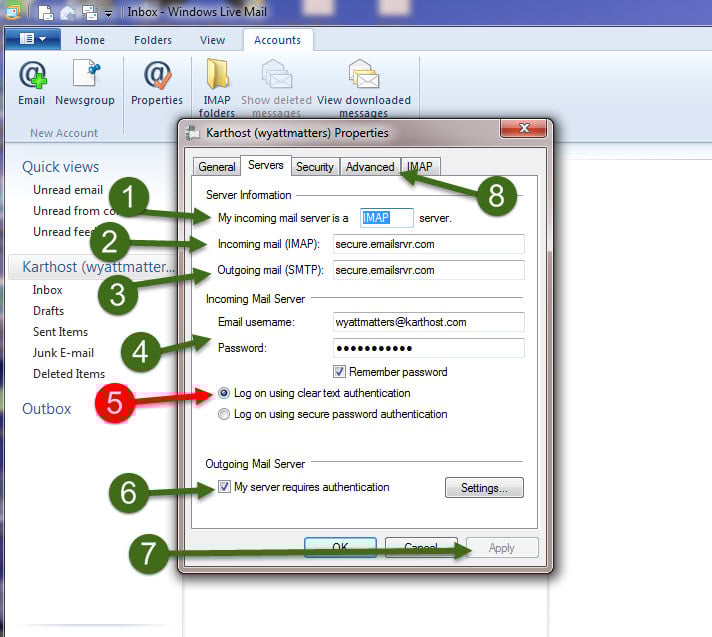Open the Sent Items folder

(60, 332)
